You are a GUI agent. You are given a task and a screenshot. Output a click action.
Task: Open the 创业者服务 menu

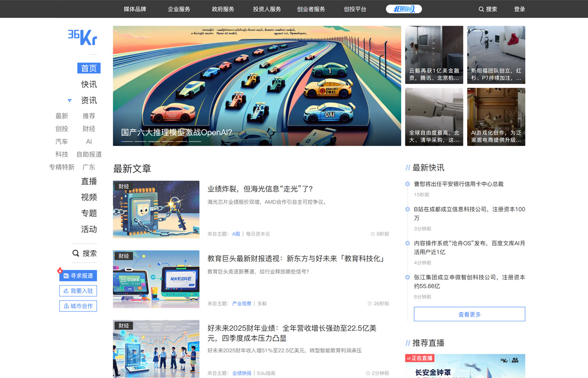pos(311,9)
